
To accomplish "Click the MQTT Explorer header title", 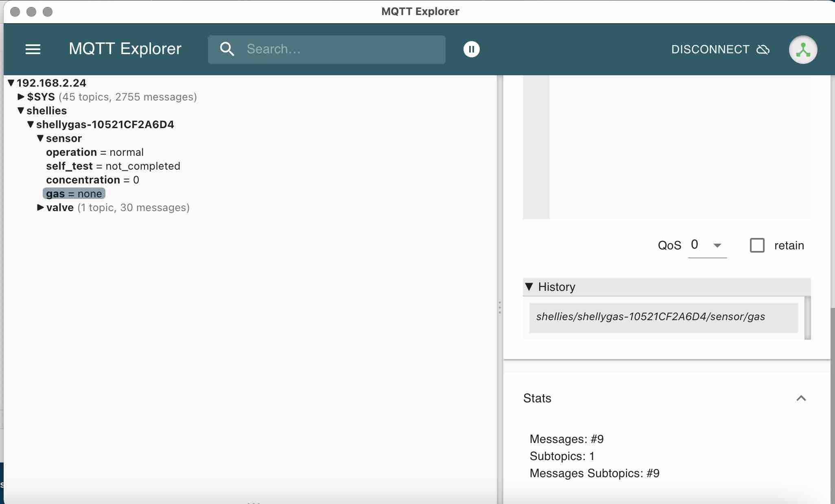I will (x=125, y=49).
